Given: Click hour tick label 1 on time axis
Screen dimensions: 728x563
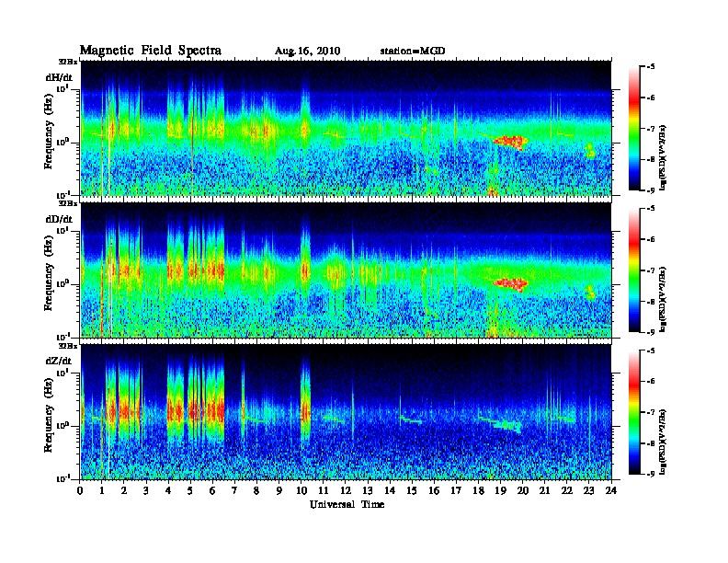Looking at the screenshot, I should click(102, 491).
